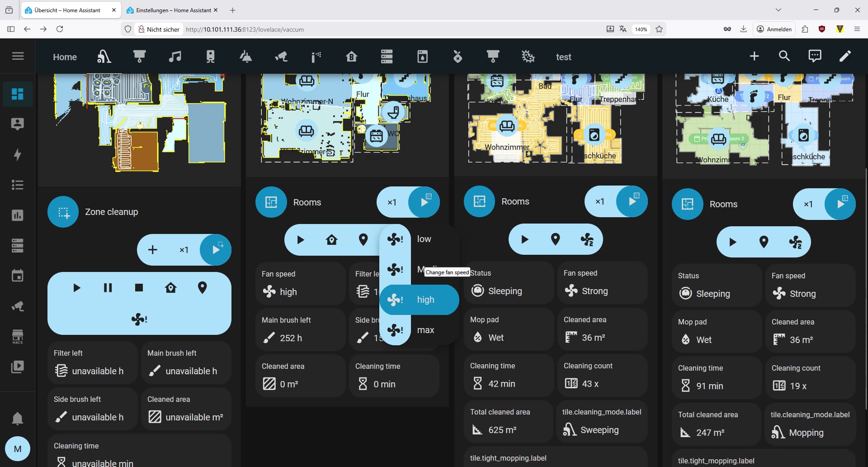This screenshot has height=467, width=868.
Task: Open fan speed selector in the Mopping card
Action: tap(795, 242)
